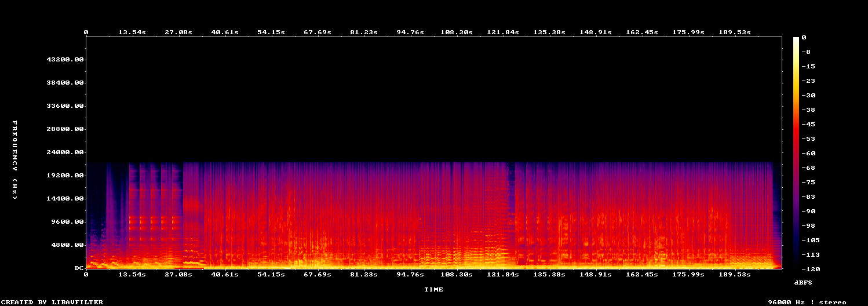The height and width of the screenshot is (306, 868).
Task: Click the -90 value on dBFS scale
Action: point(808,211)
